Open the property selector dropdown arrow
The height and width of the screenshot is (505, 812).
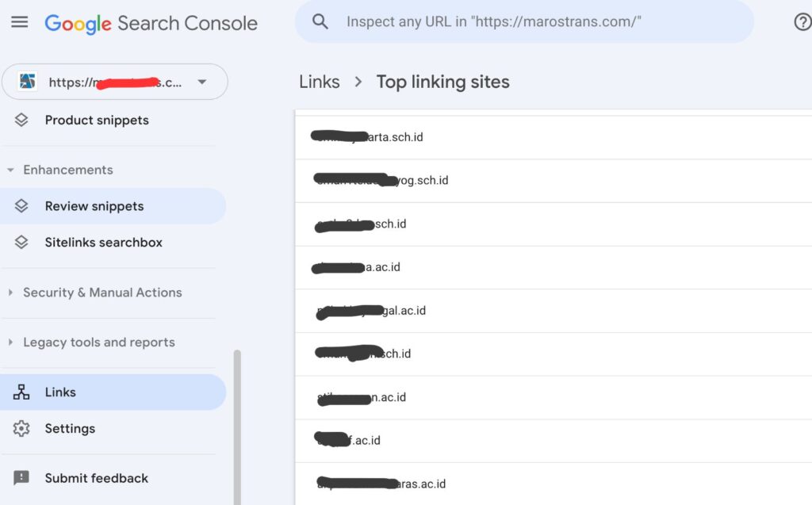click(x=202, y=82)
